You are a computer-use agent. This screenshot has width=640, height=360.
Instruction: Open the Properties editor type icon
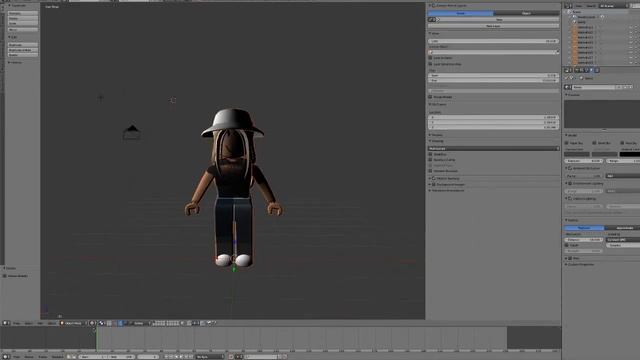pyautogui.click(x=568, y=70)
